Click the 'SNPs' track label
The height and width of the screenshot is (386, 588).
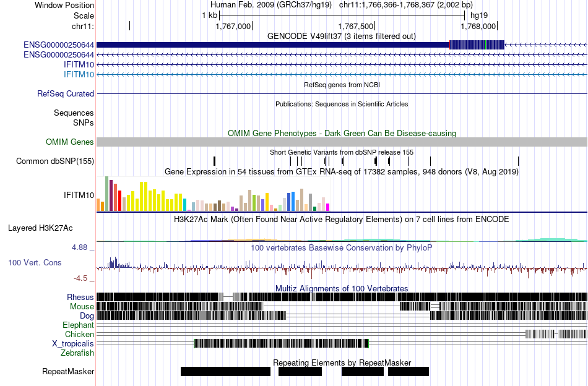coord(84,122)
